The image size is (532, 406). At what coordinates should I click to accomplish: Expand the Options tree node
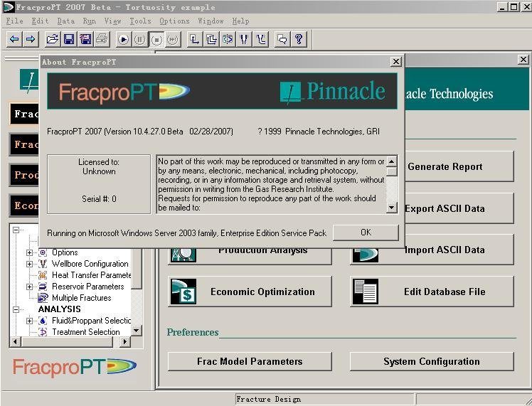tap(30, 252)
